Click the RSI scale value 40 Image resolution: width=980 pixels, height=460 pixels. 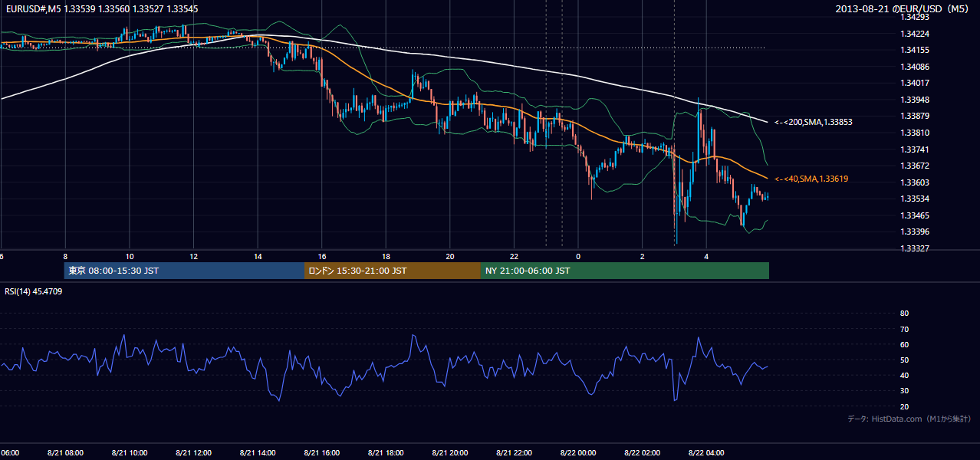point(904,375)
